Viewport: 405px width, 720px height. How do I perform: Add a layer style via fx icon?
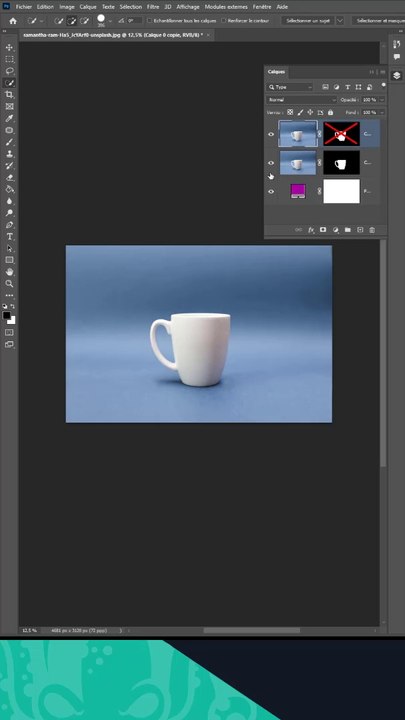pos(311,230)
